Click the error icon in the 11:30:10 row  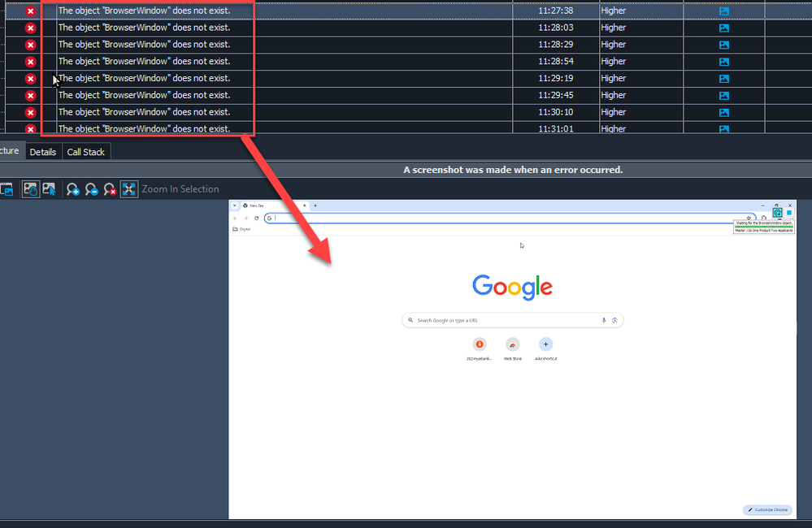click(31, 112)
